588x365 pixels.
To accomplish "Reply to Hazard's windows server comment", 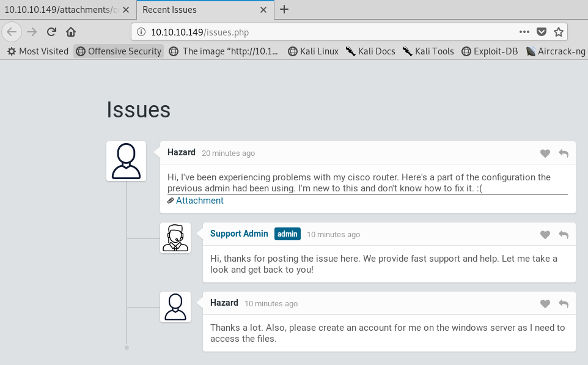I will click(x=564, y=303).
